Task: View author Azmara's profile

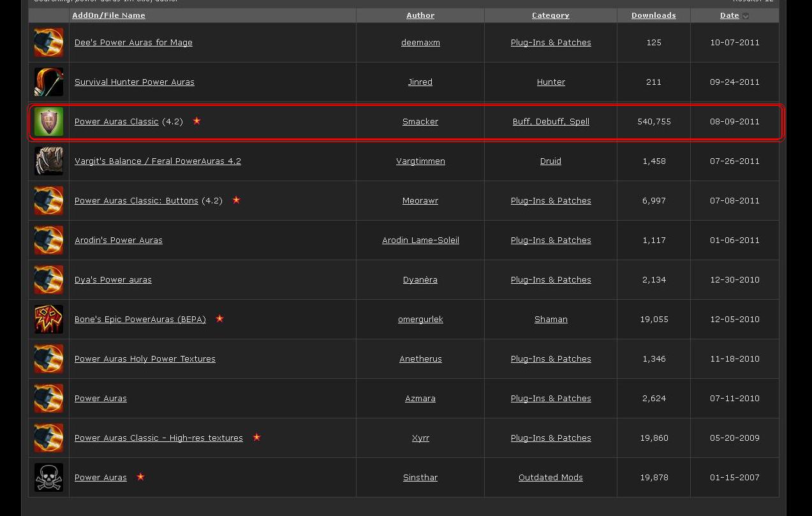Action: (x=420, y=399)
